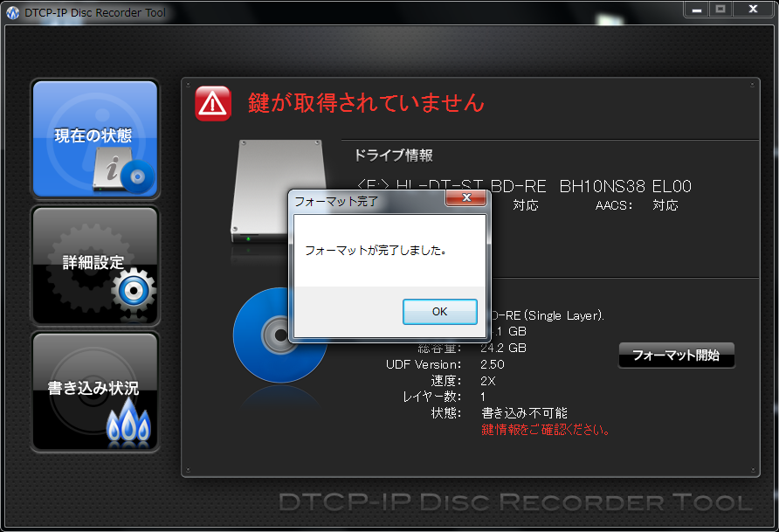Open the 書き込み状況 panel
This screenshot has height=532, width=779.
[95, 392]
